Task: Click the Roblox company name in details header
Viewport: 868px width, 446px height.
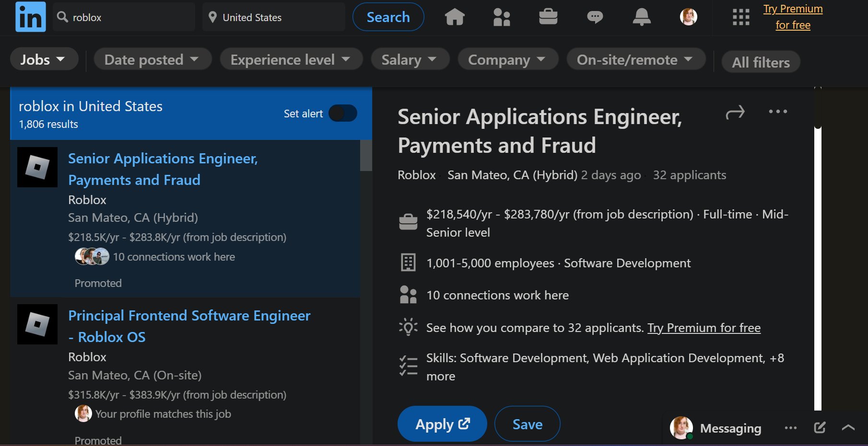Action: coord(417,175)
